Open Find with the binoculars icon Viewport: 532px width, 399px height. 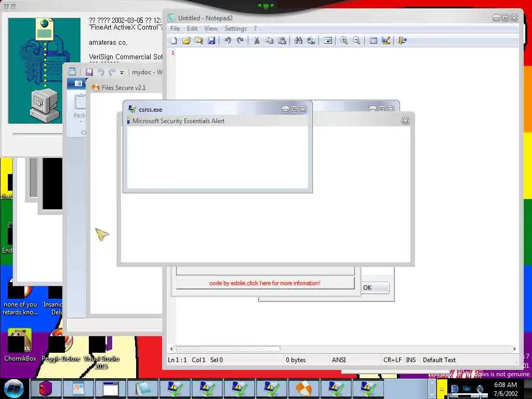point(299,41)
